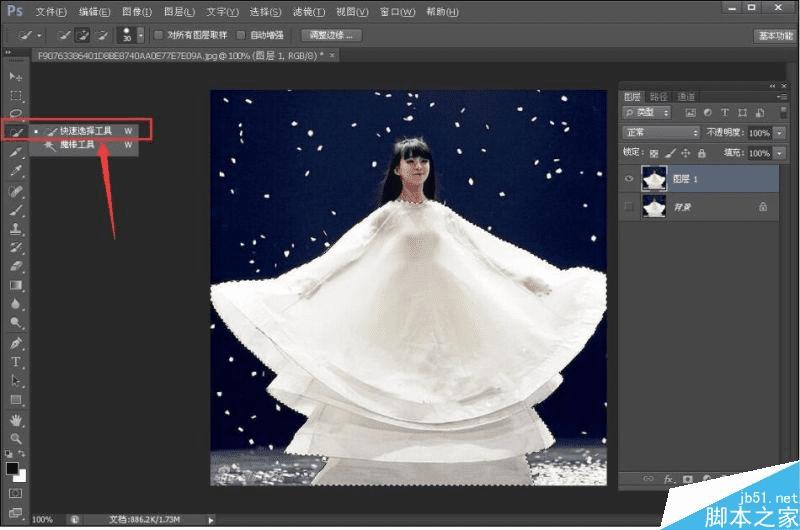This screenshot has width=800, height=530.
Task: Pick the Zoom tool in toolbox
Action: 16,438
